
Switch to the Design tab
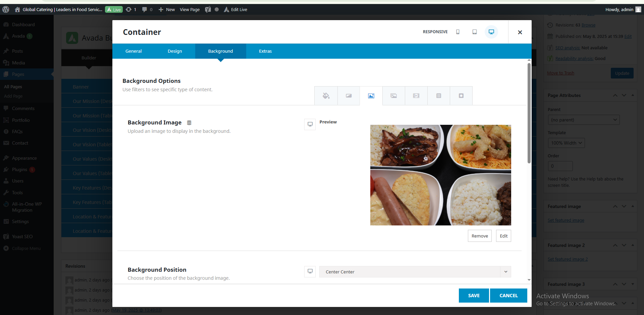pyautogui.click(x=175, y=51)
